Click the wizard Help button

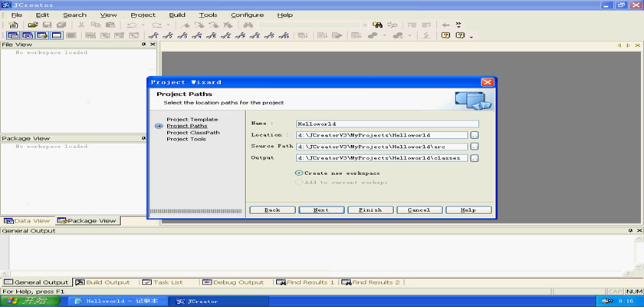point(468,210)
